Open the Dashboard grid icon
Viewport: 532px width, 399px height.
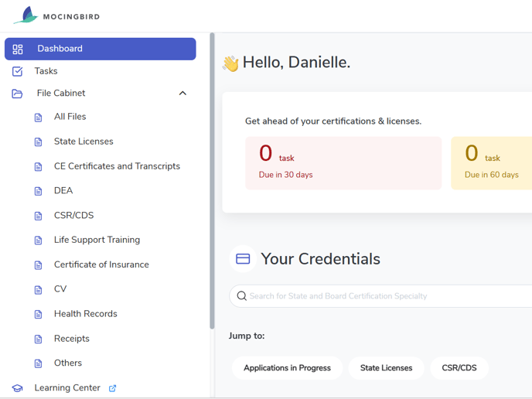pos(18,49)
